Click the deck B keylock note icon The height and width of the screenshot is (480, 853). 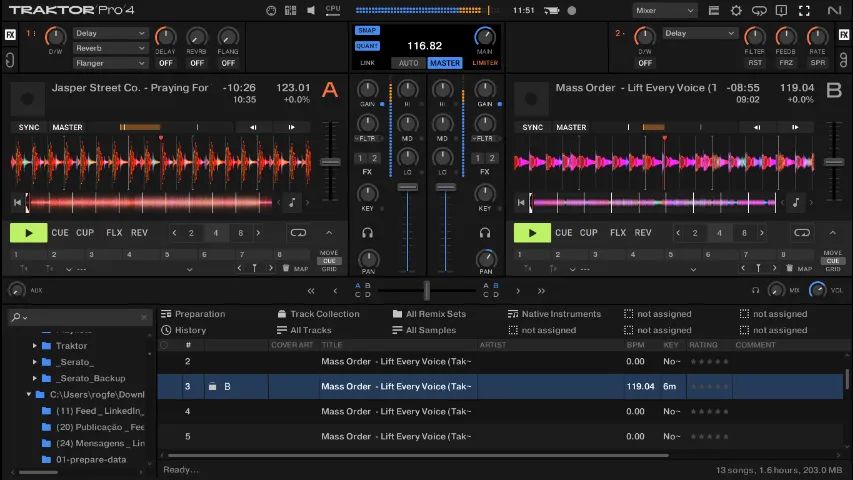point(796,202)
